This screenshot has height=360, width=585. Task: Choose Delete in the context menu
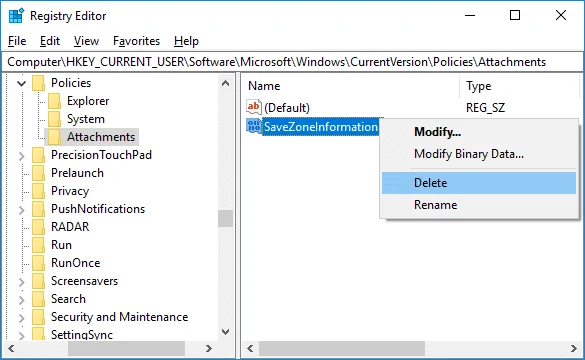point(479,183)
